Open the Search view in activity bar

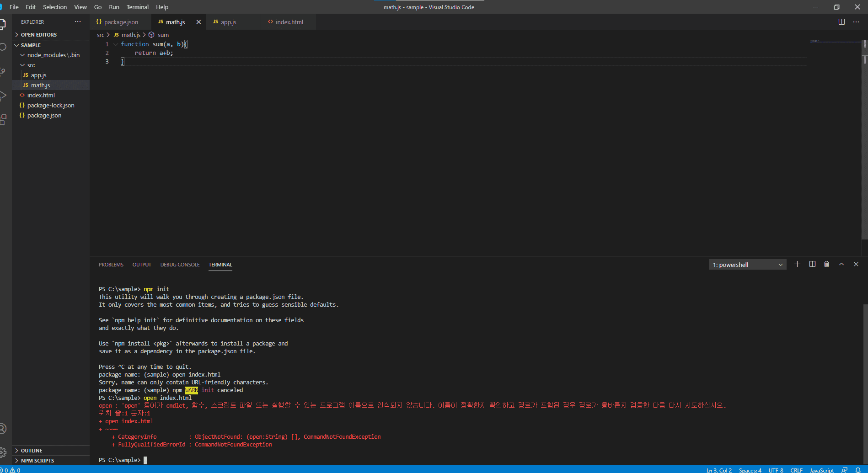pos(2,47)
